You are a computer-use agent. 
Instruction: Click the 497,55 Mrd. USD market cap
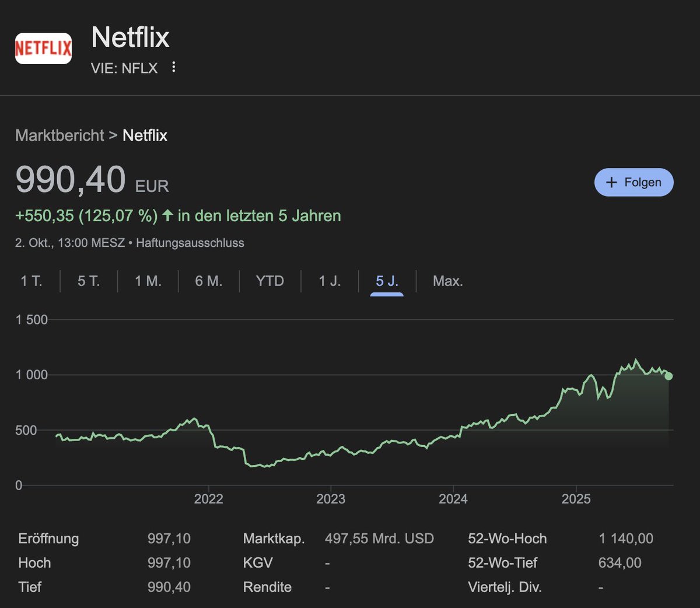[x=380, y=539]
